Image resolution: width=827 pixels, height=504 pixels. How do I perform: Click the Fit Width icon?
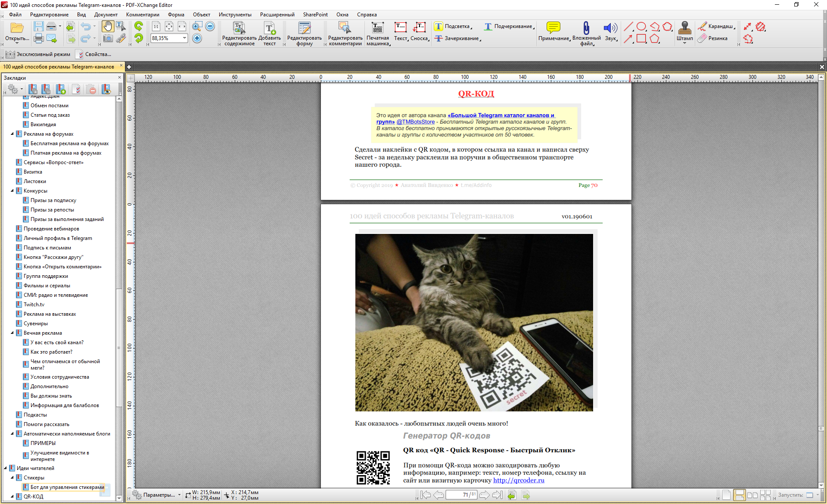point(182,27)
